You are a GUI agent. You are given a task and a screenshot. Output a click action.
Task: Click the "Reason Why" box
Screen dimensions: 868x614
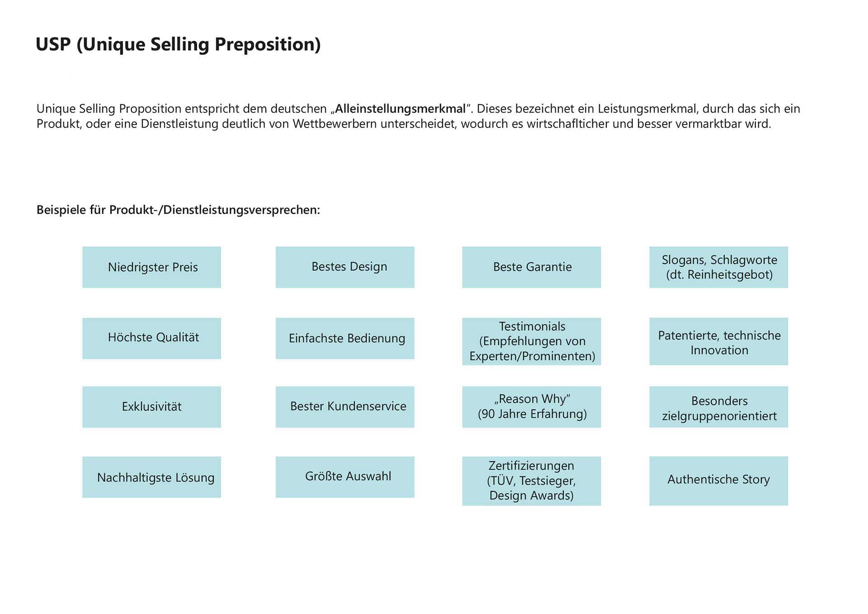point(531,407)
